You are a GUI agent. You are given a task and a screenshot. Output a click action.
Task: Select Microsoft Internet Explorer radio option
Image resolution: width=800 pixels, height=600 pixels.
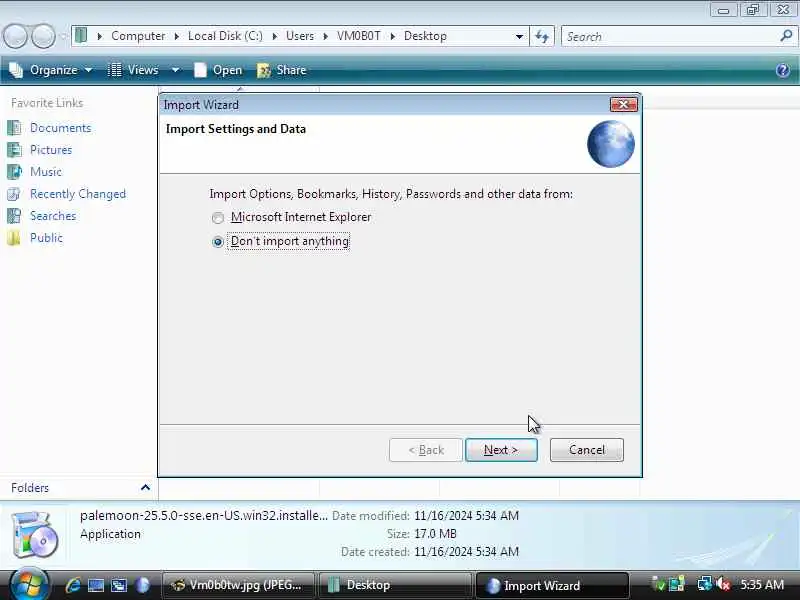click(x=218, y=218)
